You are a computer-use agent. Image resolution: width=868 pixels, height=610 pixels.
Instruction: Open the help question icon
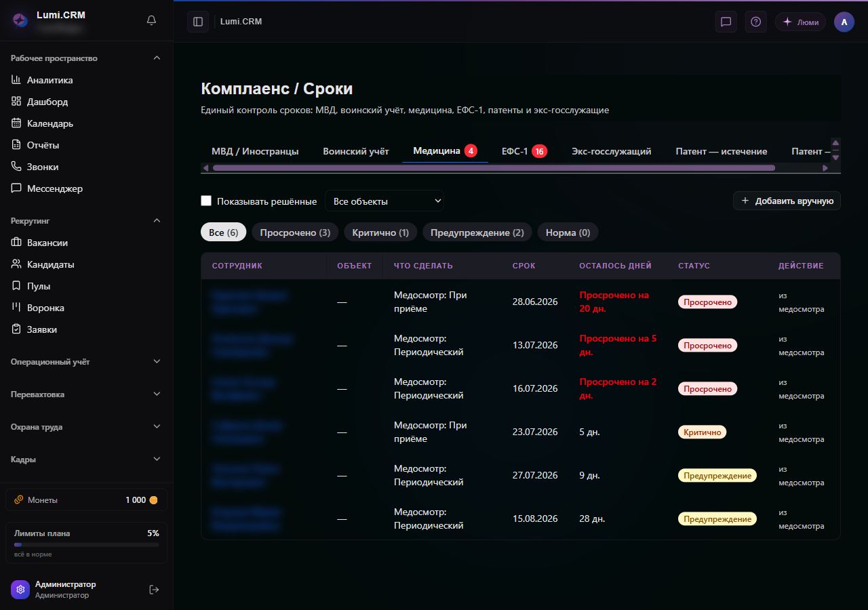(x=755, y=22)
